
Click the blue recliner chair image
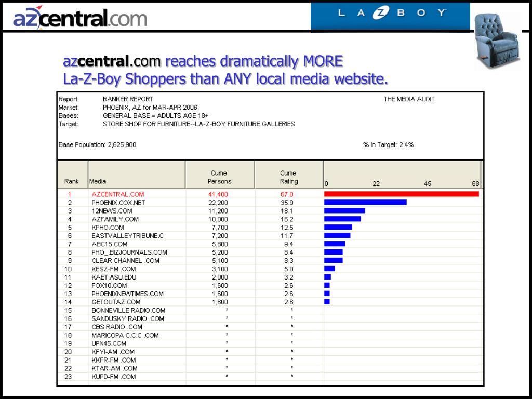pyautogui.click(x=497, y=41)
